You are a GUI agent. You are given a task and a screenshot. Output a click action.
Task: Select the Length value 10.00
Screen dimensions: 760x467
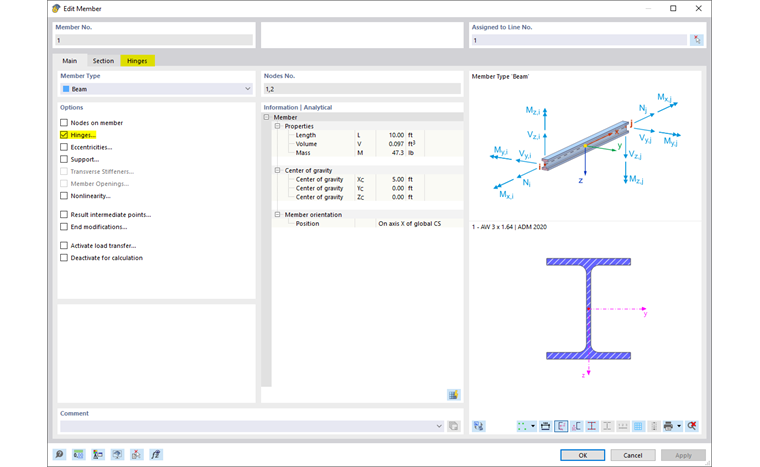pos(396,135)
